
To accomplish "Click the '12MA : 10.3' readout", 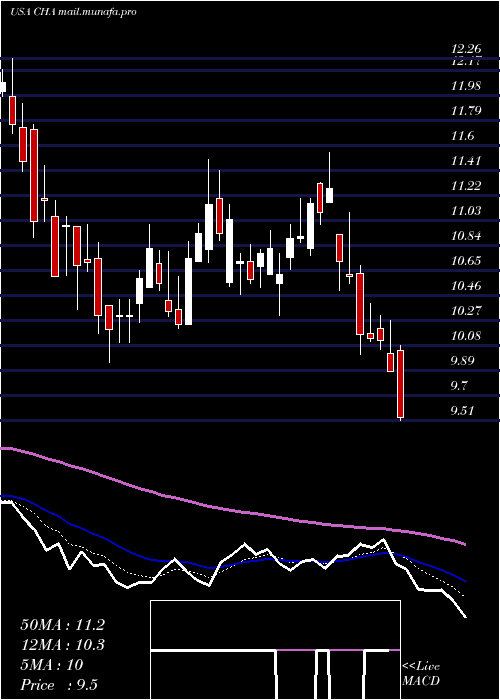I will tap(62, 645).
